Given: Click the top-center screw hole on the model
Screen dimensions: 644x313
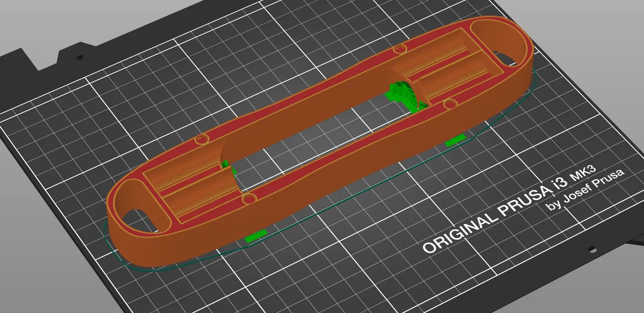Looking at the screenshot, I should pos(399,50).
